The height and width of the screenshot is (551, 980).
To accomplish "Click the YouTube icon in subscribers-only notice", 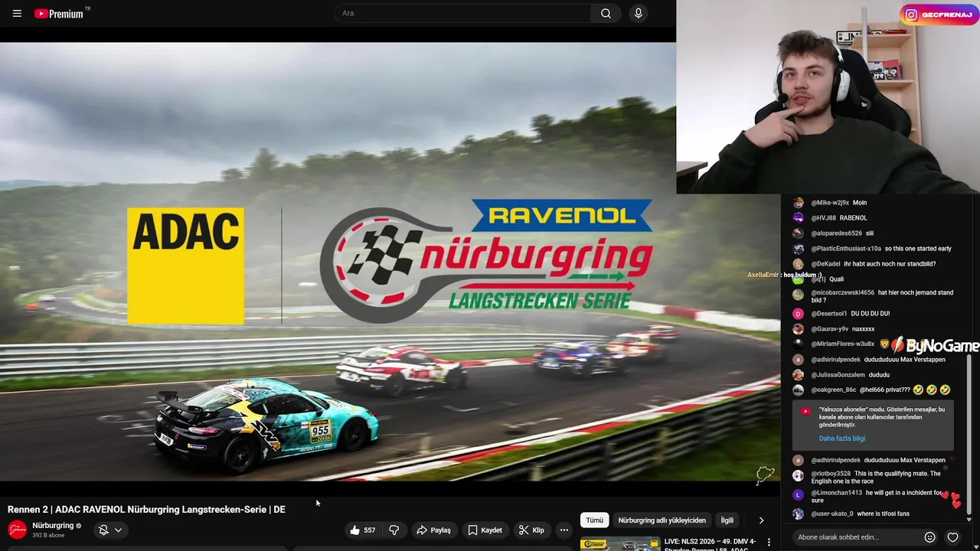I will tap(805, 411).
